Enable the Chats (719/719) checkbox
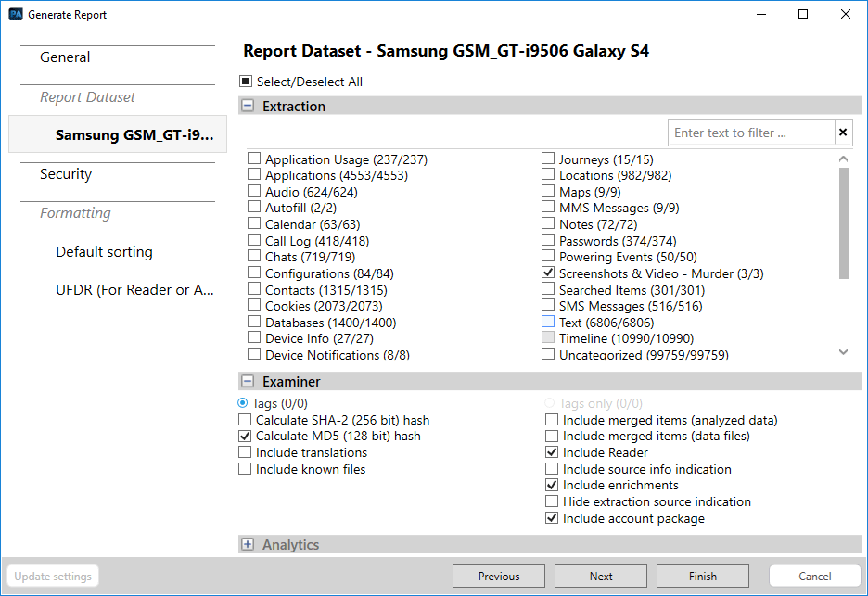The height and width of the screenshot is (596, 868). pos(254,256)
